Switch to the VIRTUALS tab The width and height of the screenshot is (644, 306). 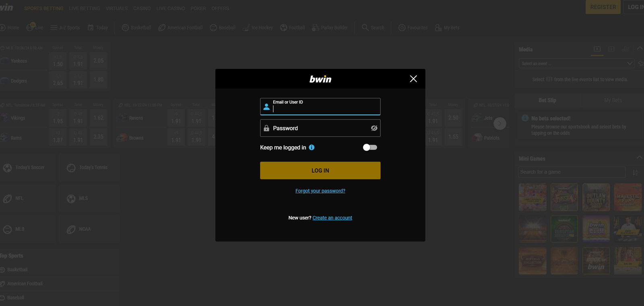117,8
